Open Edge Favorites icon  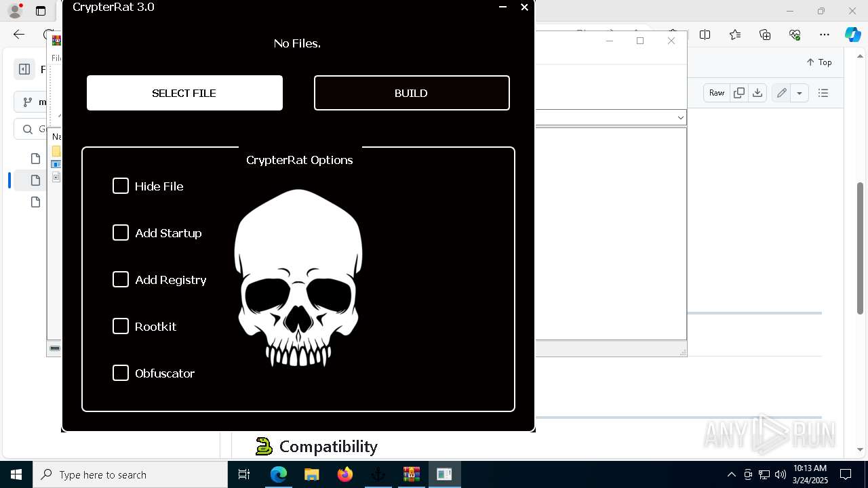tap(735, 35)
